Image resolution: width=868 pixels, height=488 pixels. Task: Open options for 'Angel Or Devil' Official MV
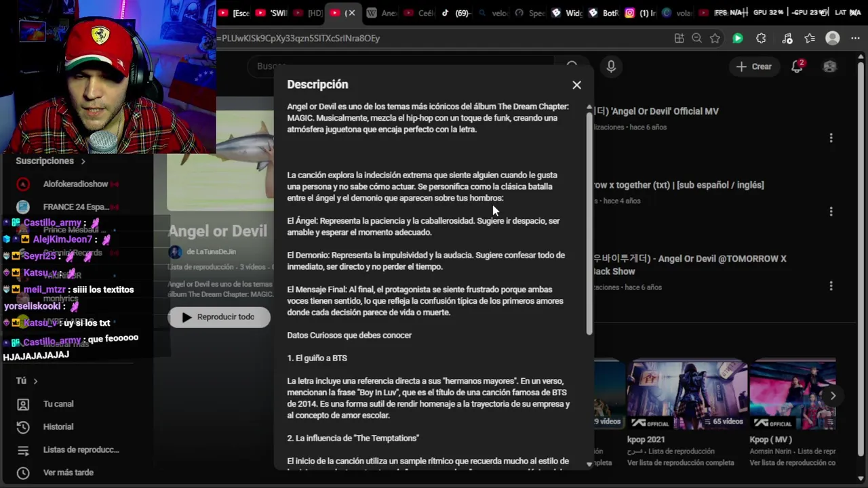831,138
